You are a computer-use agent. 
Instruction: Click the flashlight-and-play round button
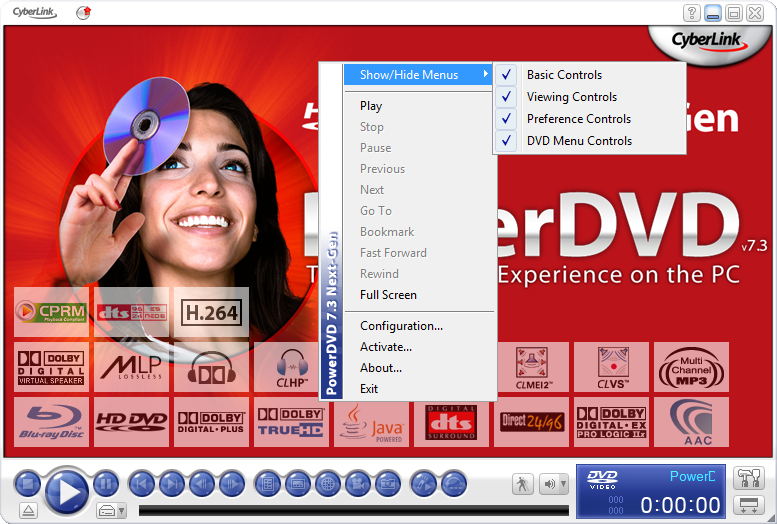[x=424, y=483]
